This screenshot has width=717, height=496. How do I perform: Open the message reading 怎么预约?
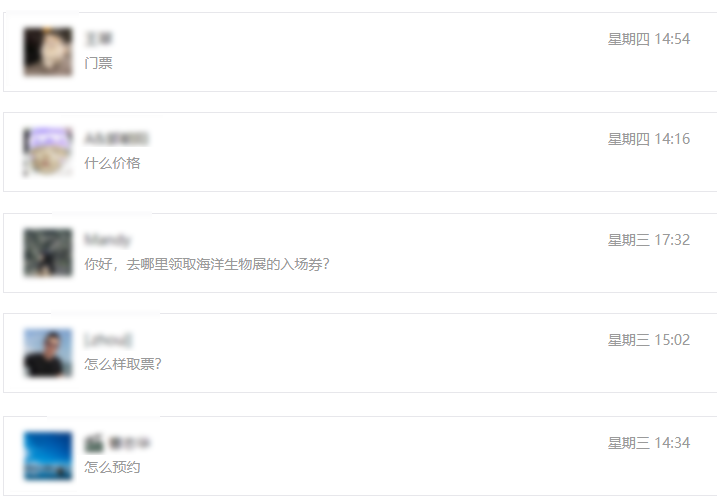point(112,467)
